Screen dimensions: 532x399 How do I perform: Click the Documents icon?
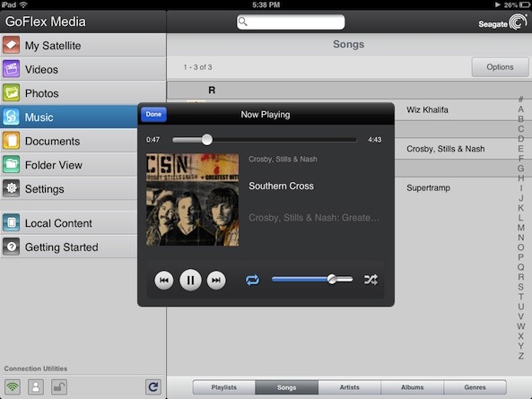click(11, 141)
